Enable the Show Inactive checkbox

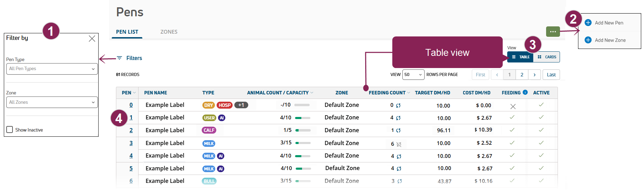(x=10, y=129)
